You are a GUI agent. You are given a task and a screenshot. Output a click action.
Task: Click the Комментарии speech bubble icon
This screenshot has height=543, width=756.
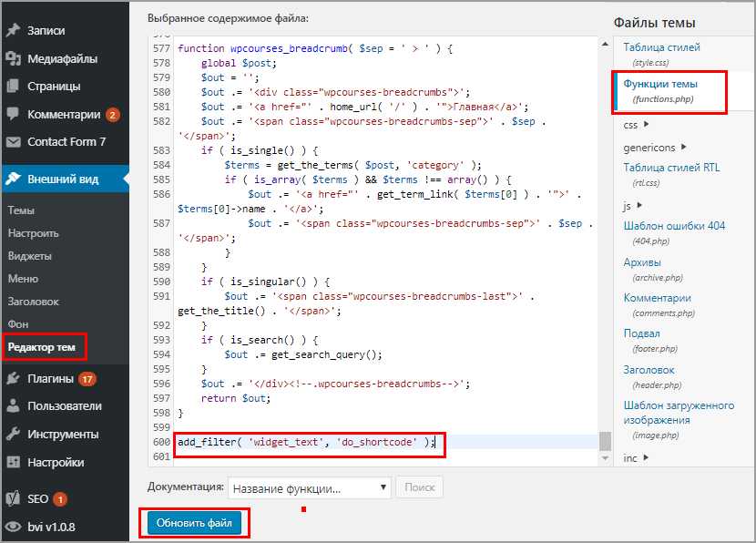(x=13, y=115)
